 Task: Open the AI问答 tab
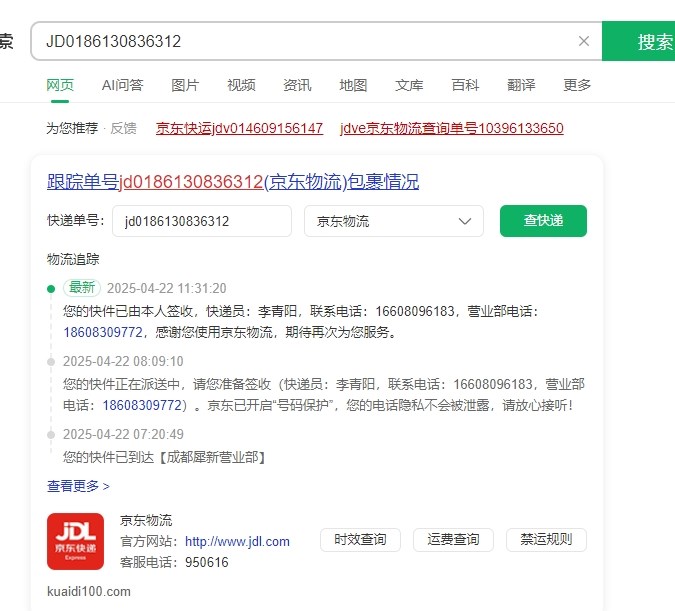pyautogui.click(x=122, y=85)
